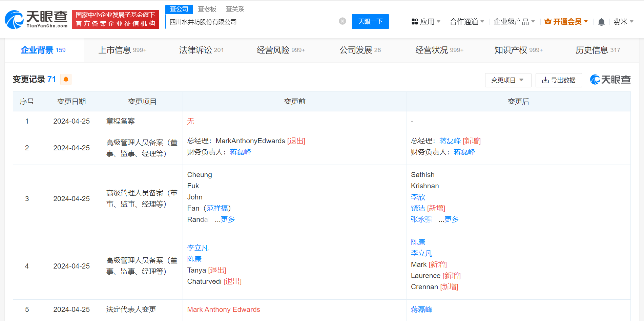Click the download icon on 导出数据
The height and width of the screenshot is (321, 644).
click(545, 80)
